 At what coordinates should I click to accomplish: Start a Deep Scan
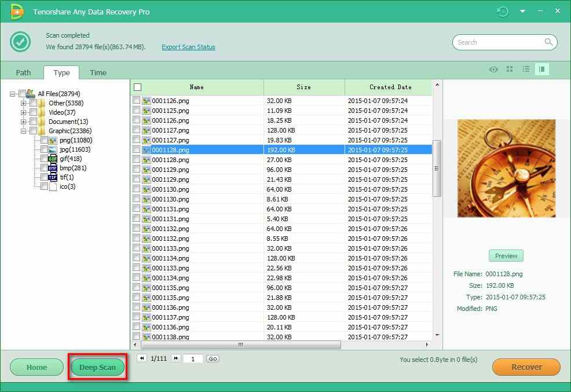point(97,367)
